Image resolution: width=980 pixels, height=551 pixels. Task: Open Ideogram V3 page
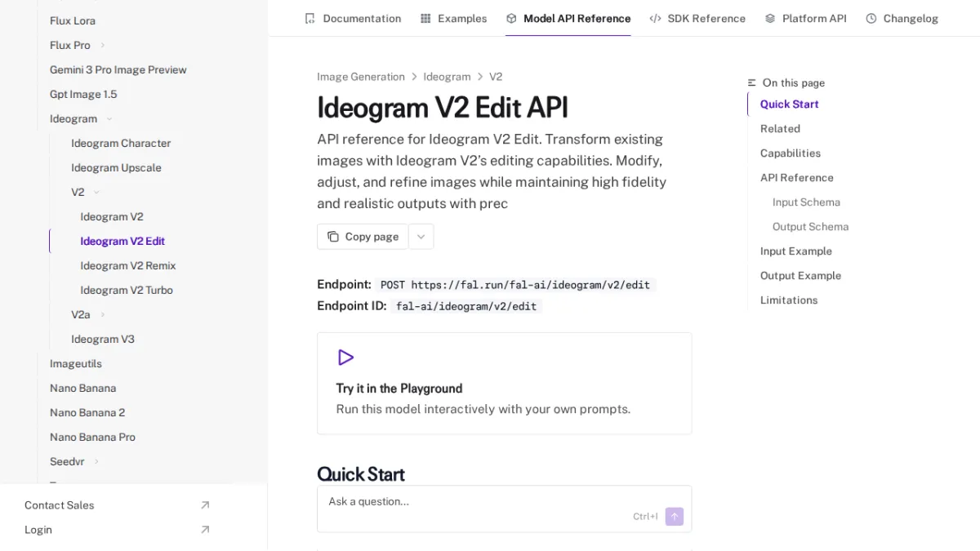coord(103,339)
